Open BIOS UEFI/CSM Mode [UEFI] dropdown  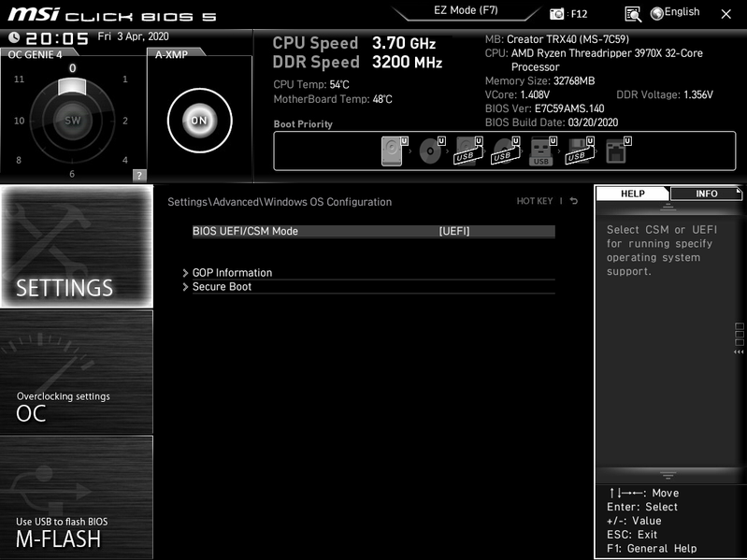[374, 231]
